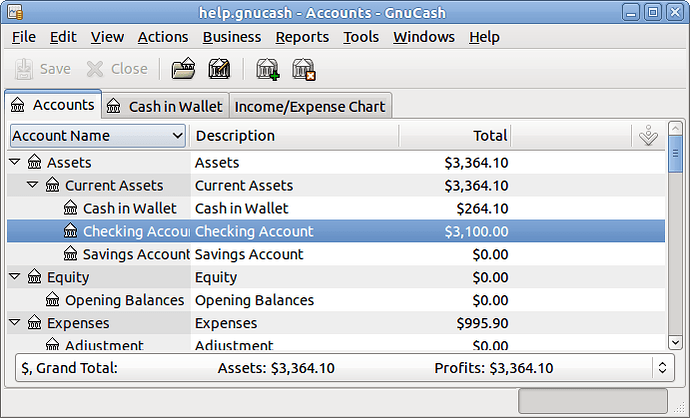Switch to the Income/Expense Chart tab
Screen dimensions: 690x418
[309, 106]
